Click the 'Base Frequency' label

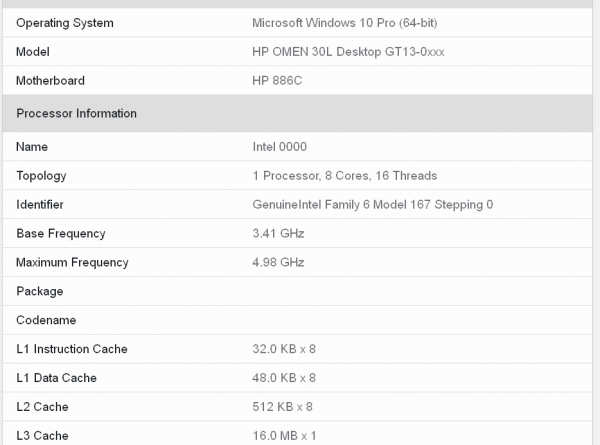(60, 234)
